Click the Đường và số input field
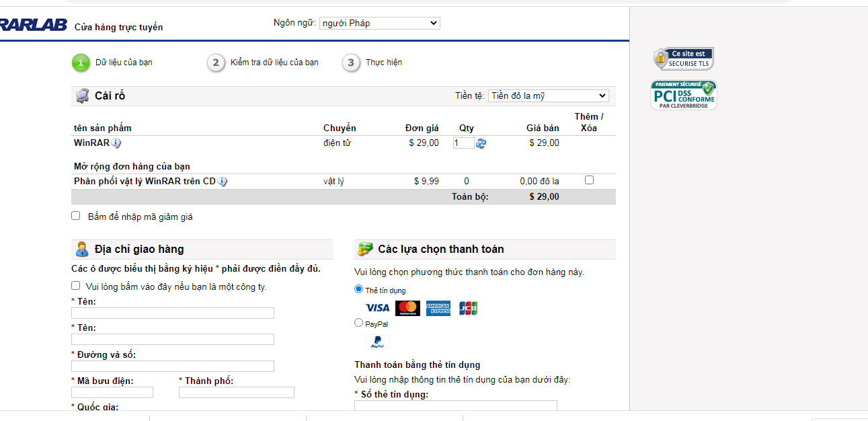The width and height of the screenshot is (868, 421). pos(173,366)
